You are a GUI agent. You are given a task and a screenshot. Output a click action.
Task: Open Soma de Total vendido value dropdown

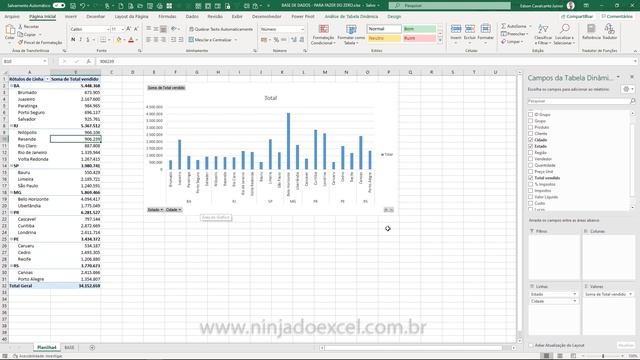click(x=630, y=294)
